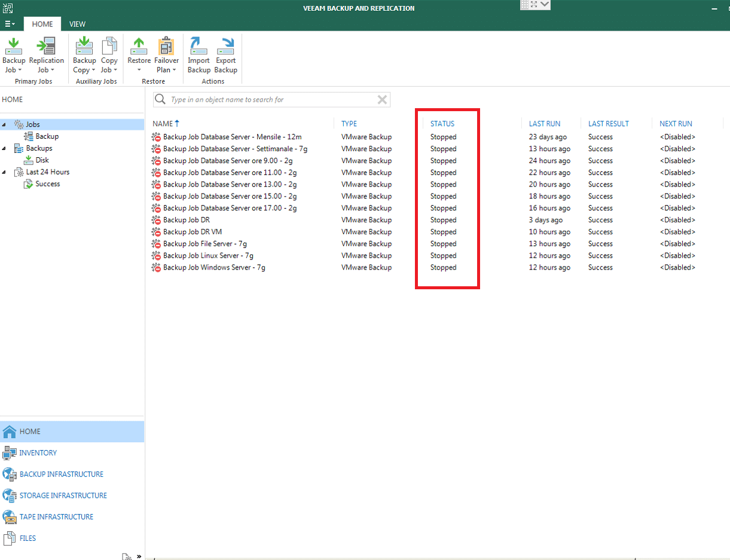Click the search magnifier icon
The image size is (730, 560).
pos(160,100)
